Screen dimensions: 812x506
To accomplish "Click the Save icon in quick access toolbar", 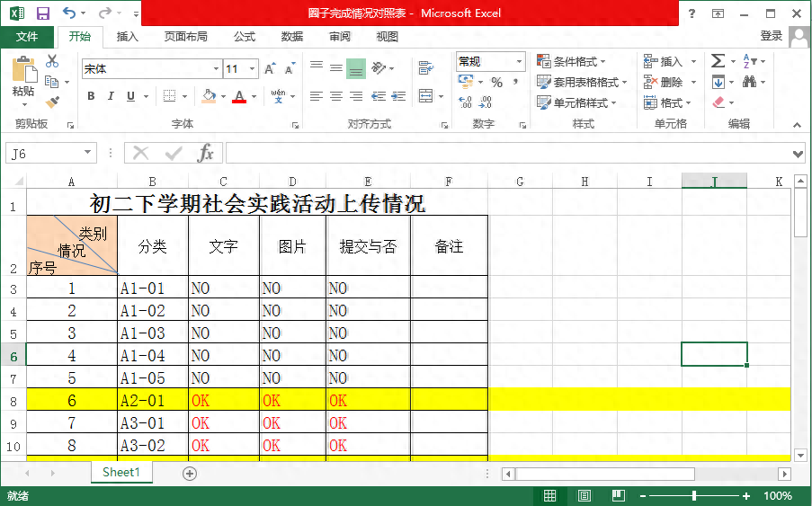I will (42, 13).
